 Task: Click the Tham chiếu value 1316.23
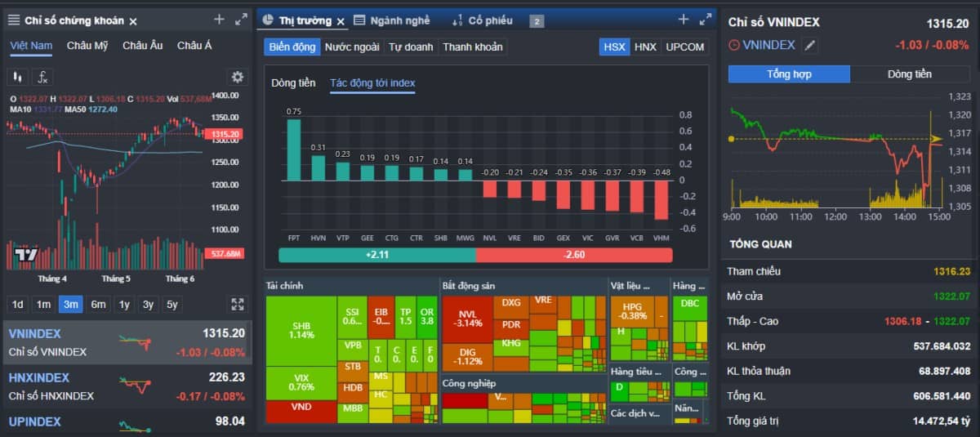(950, 271)
